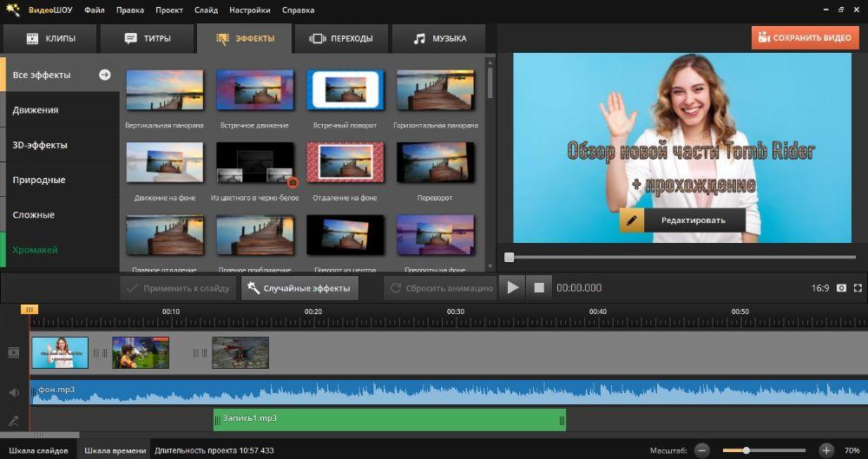Choose the Движение на фоне effect thumbnail
The image size is (868, 459).
point(164,162)
